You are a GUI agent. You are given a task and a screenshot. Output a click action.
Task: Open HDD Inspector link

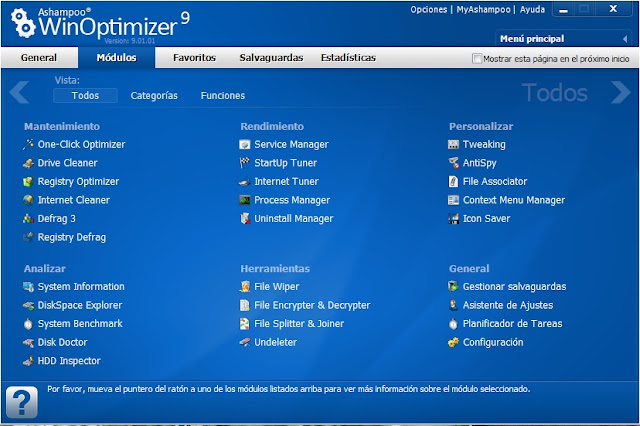click(69, 361)
